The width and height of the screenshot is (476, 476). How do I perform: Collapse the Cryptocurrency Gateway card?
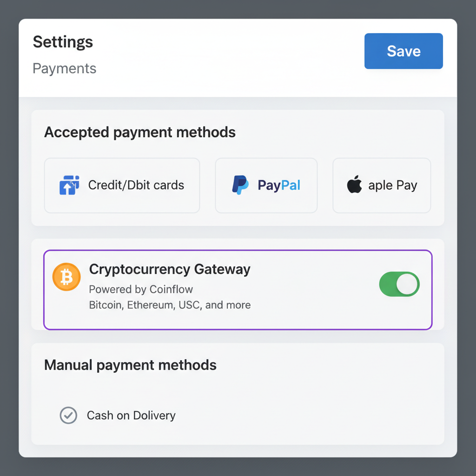click(170, 269)
